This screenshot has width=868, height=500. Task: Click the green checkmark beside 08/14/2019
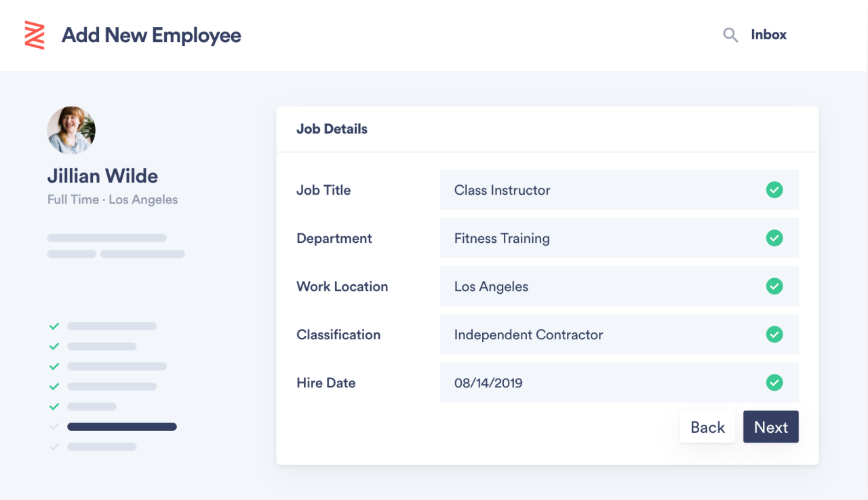pyautogui.click(x=774, y=383)
